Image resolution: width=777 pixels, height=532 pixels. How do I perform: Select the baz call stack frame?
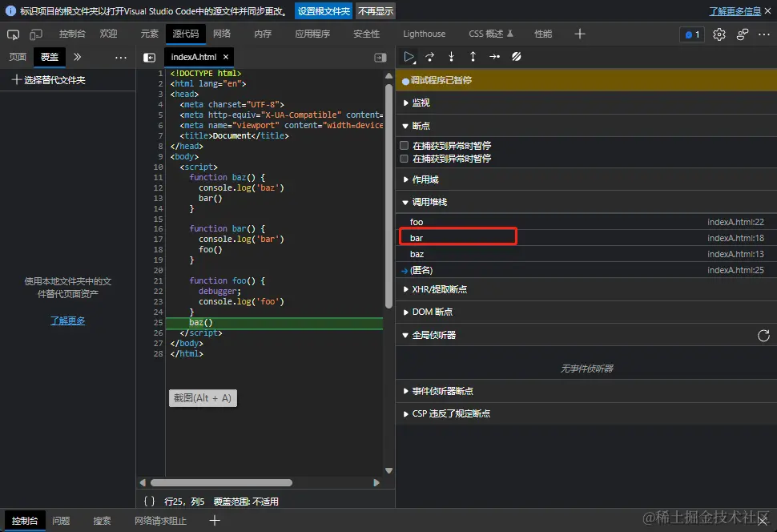pyautogui.click(x=586, y=254)
